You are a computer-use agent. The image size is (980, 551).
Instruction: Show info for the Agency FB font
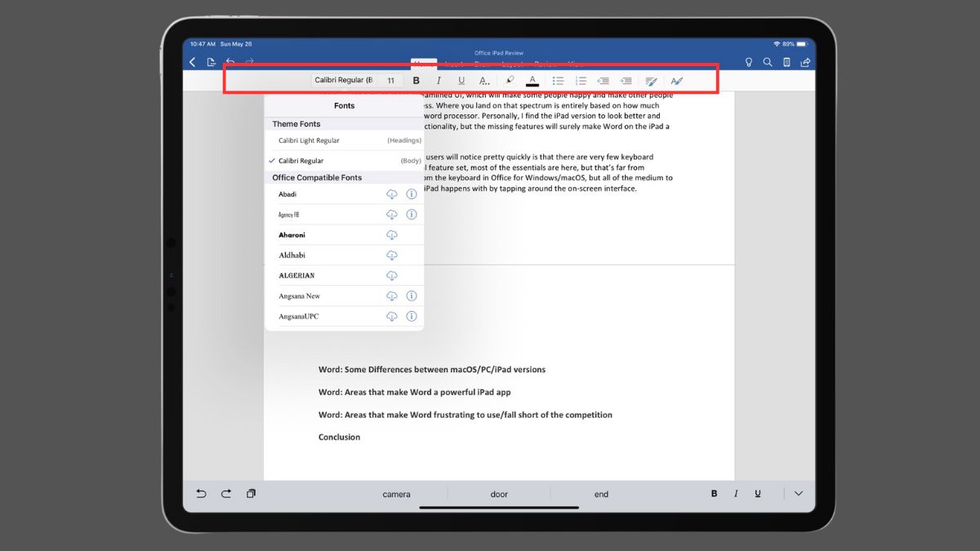click(x=412, y=215)
